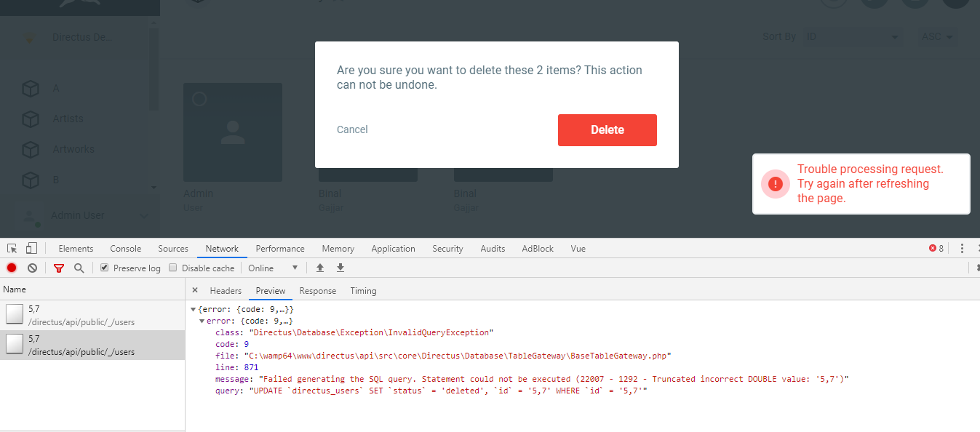Open DevTools more options three-dot menu

962,248
